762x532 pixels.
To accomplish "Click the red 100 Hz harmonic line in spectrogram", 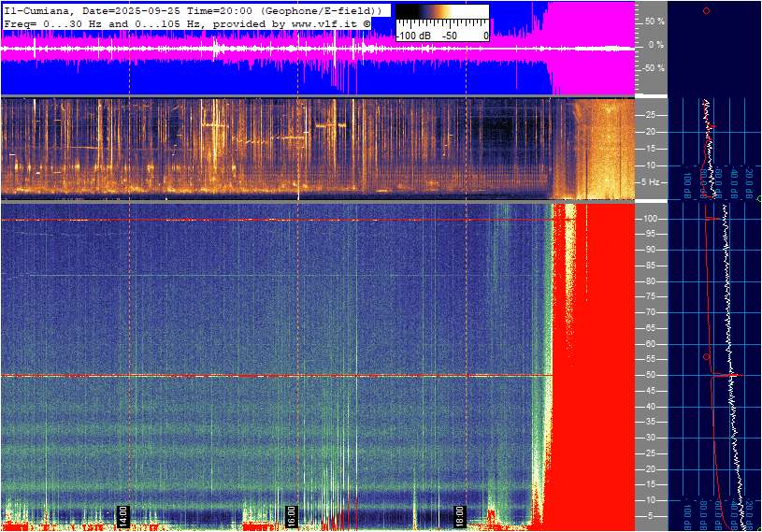I will tap(277, 220).
